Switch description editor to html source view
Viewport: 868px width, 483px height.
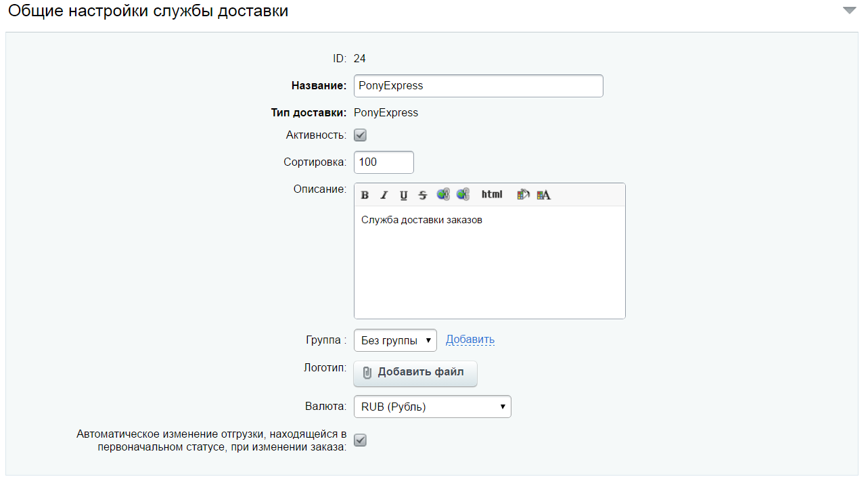(x=492, y=195)
